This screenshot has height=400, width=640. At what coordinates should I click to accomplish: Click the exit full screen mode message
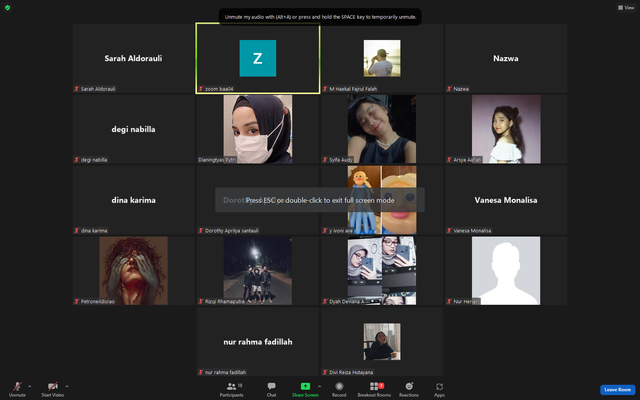(320, 200)
